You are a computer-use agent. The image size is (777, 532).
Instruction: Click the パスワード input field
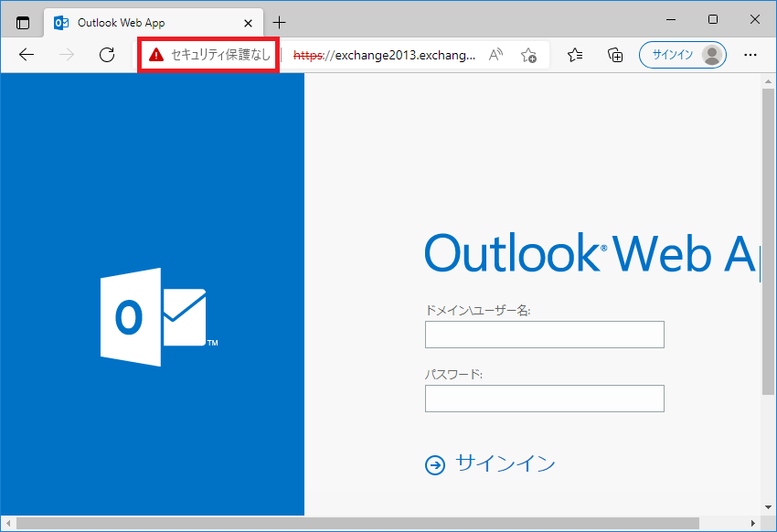point(545,399)
